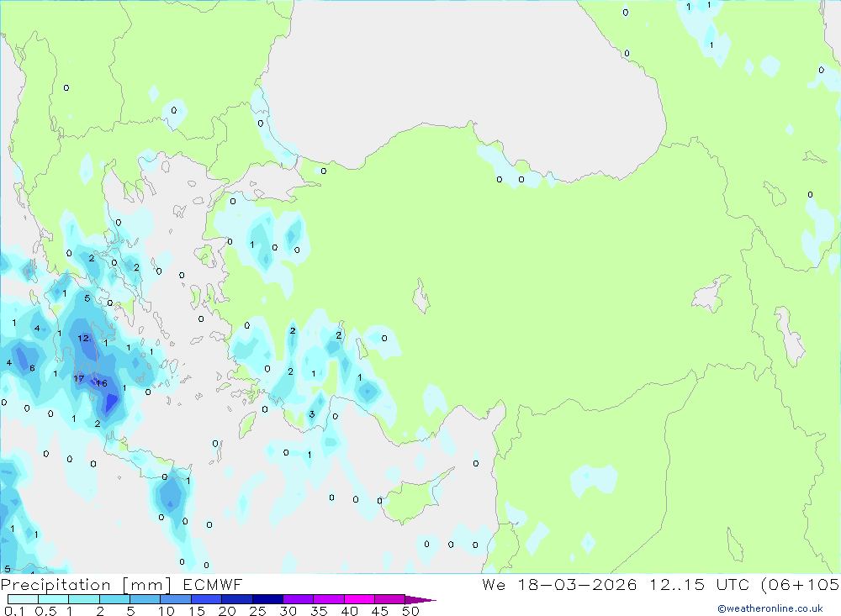Image resolution: width=841 pixels, height=616 pixels.
Task: Click the legend scale label '35'
Action: pyautogui.click(x=319, y=611)
